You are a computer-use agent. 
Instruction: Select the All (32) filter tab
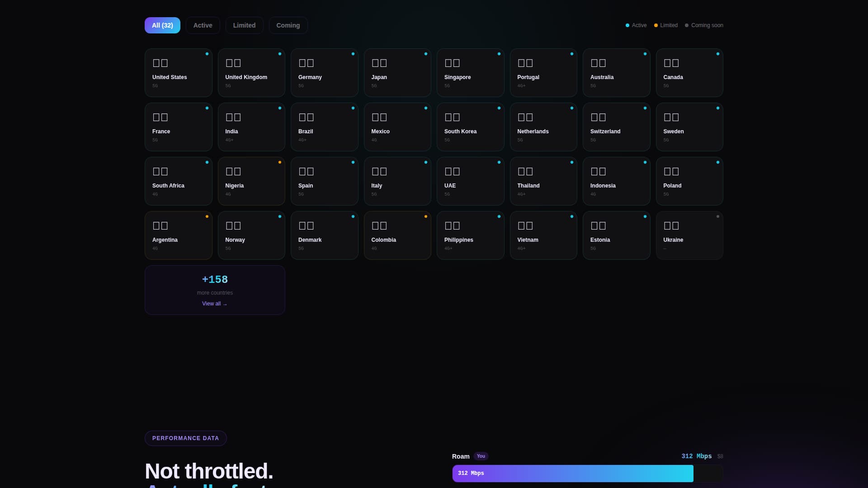(x=162, y=25)
